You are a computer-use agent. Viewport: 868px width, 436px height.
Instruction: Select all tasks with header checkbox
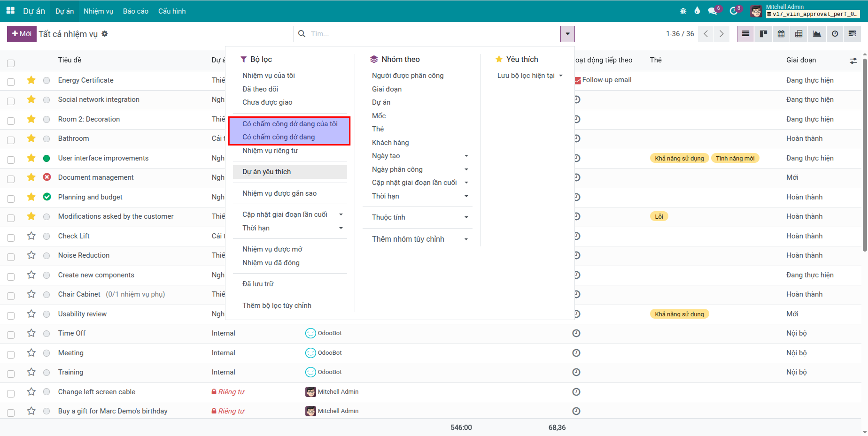(11, 63)
